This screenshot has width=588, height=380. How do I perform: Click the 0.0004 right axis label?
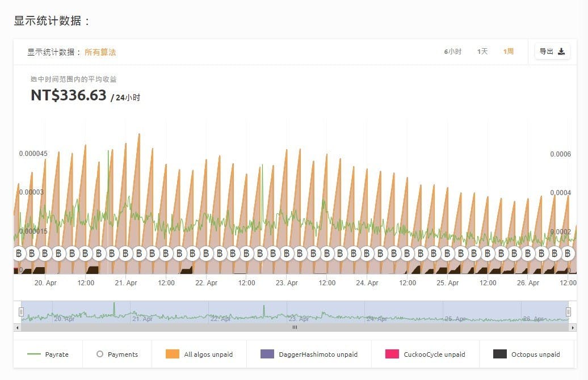[560, 193]
